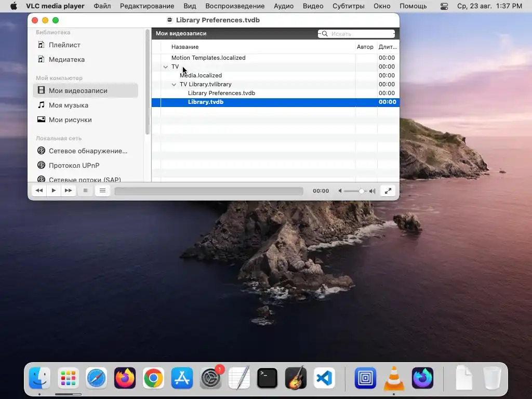This screenshot has height=399, width=532.
Task: Toggle fullscreen mode button
Action: pyautogui.click(x=388, y=191)
